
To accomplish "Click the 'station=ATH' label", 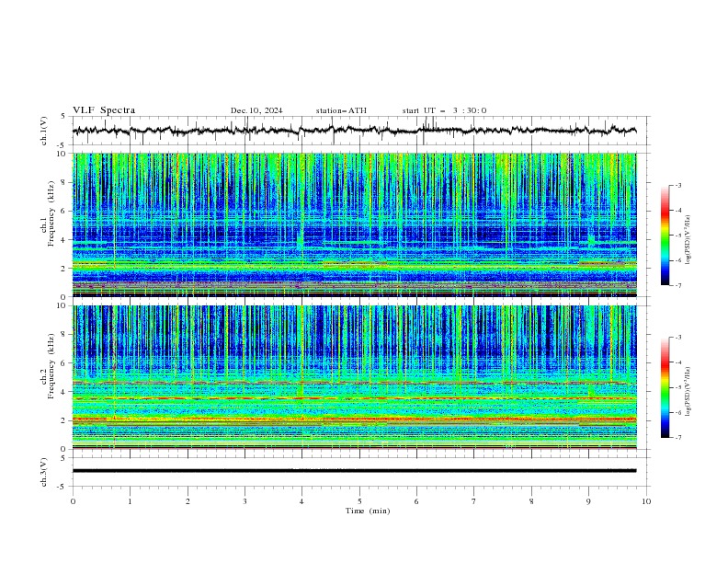I will (x=341, y=110).
